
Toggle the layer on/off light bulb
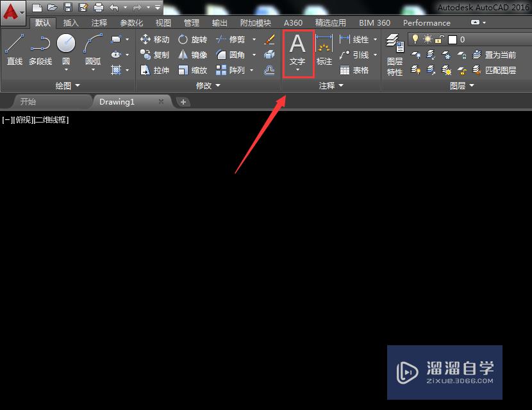pyautogui.click(x=415, y=39)
